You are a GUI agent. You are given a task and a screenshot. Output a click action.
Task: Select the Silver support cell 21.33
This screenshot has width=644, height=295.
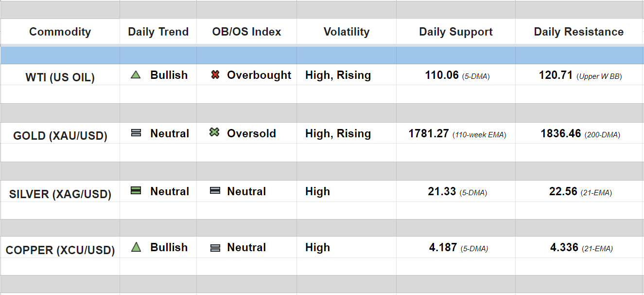(x=442, y=192)
